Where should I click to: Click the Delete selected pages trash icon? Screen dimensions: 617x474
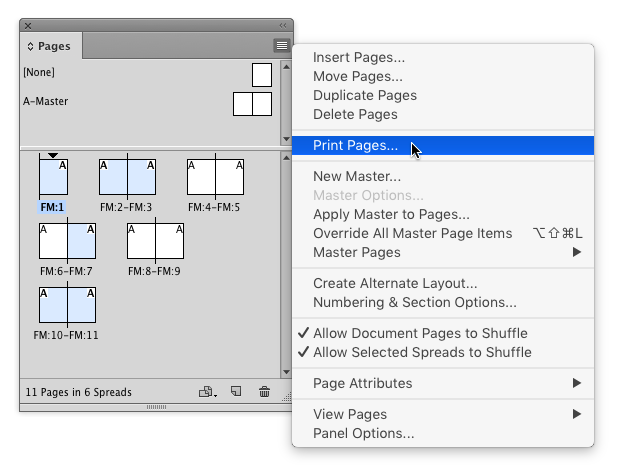tap(264, 392)
